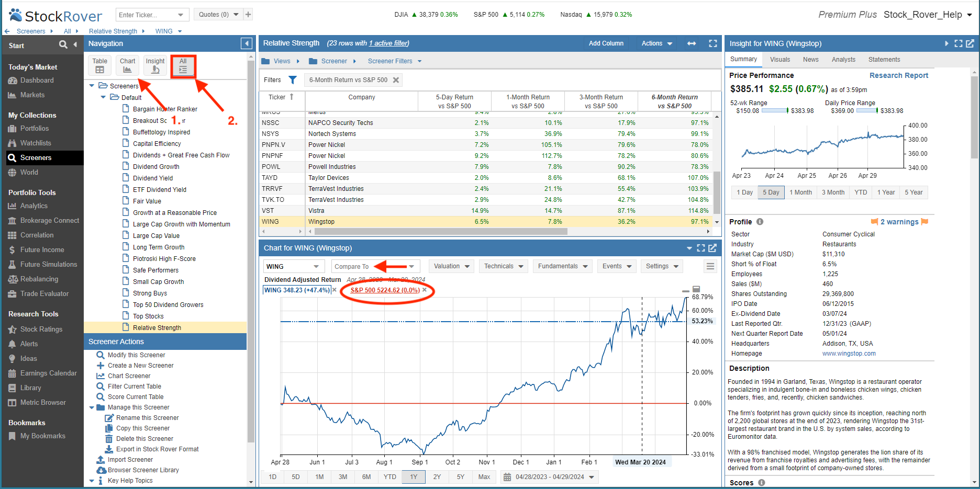Open the Technicals chart dropdown
980x489 pixels.
[504, 266]
